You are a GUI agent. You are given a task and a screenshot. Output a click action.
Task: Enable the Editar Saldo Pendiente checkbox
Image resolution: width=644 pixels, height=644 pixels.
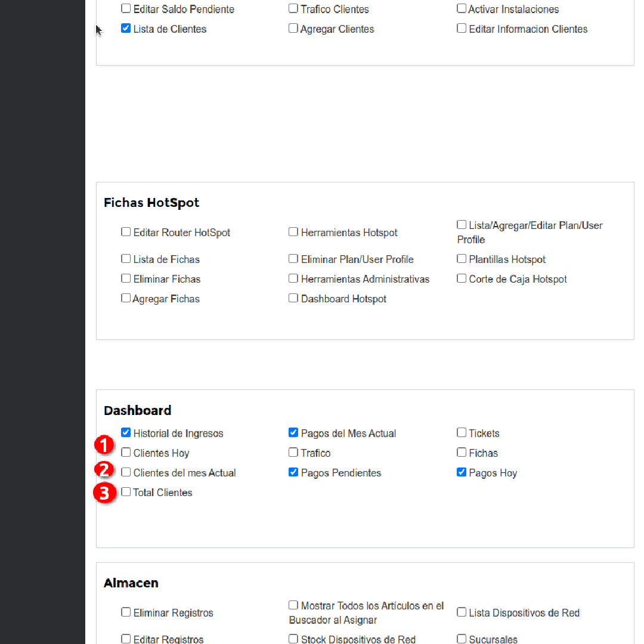click(x=126, y=8)
